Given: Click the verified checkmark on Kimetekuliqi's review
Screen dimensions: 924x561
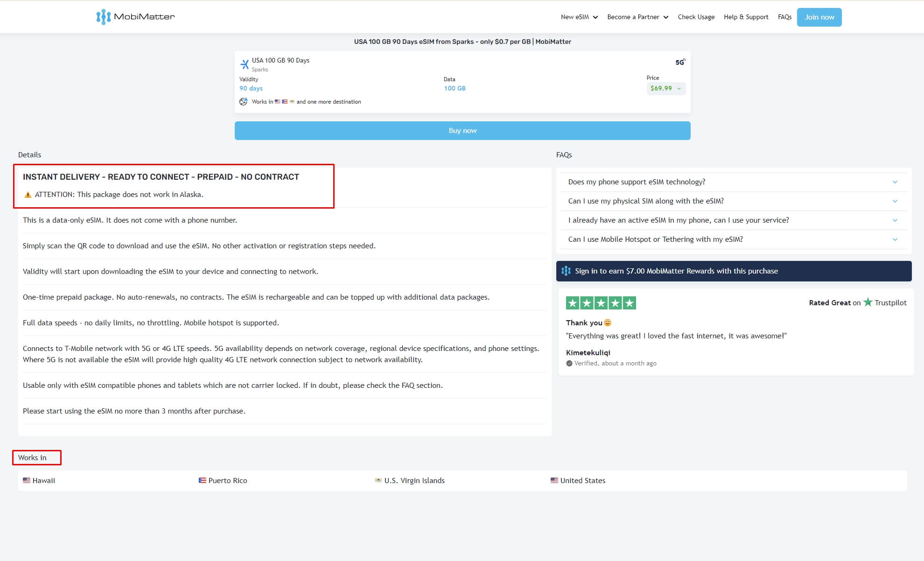Looking at the screenshot, I should 569,363.
